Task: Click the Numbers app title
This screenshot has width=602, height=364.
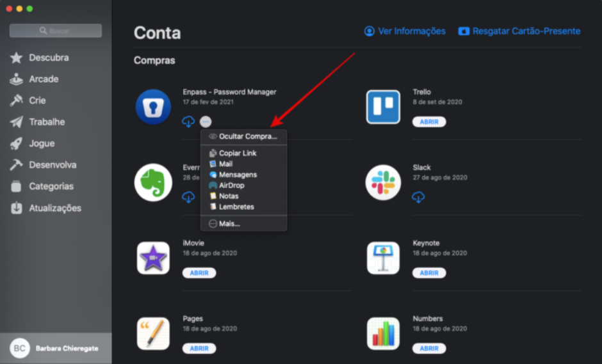Action: [428, 319]
